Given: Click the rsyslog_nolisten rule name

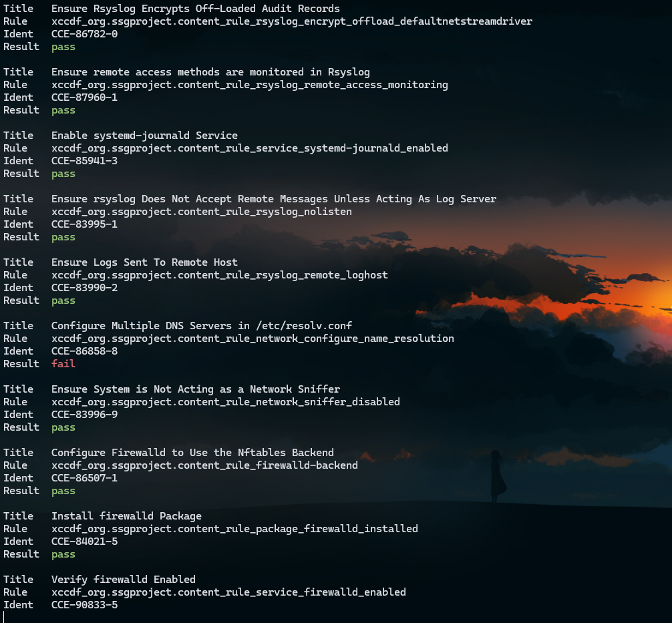Looking at the screenshot, I should click(201, 212).
